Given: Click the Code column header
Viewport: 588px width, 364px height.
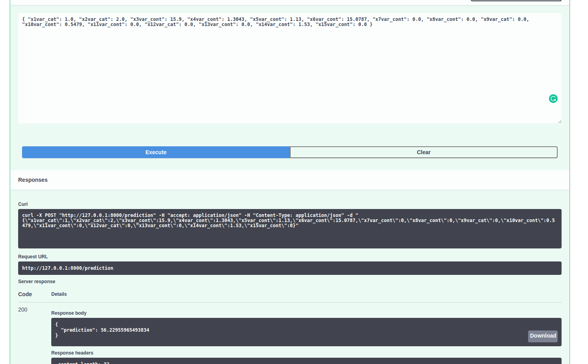Looking at the screenshot, I should tap(25, 294).
